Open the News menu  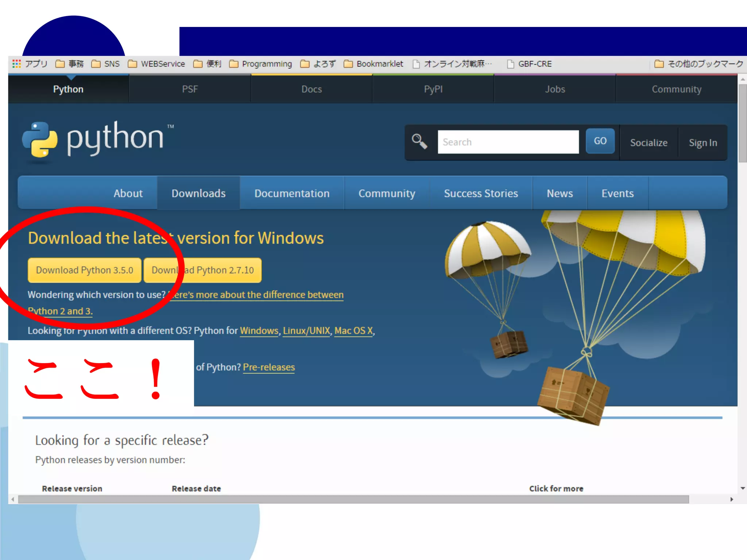click(560, 193)
